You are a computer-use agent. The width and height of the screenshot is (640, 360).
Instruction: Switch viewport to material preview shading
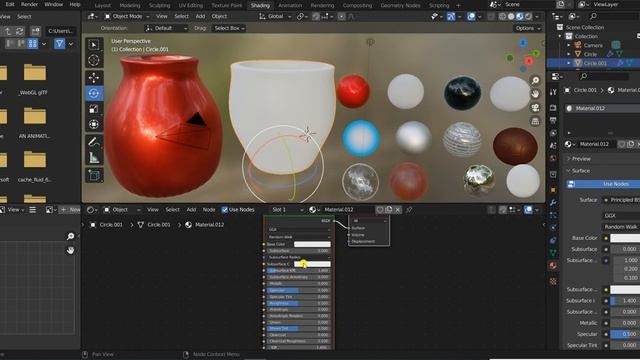tap(520, 16)
